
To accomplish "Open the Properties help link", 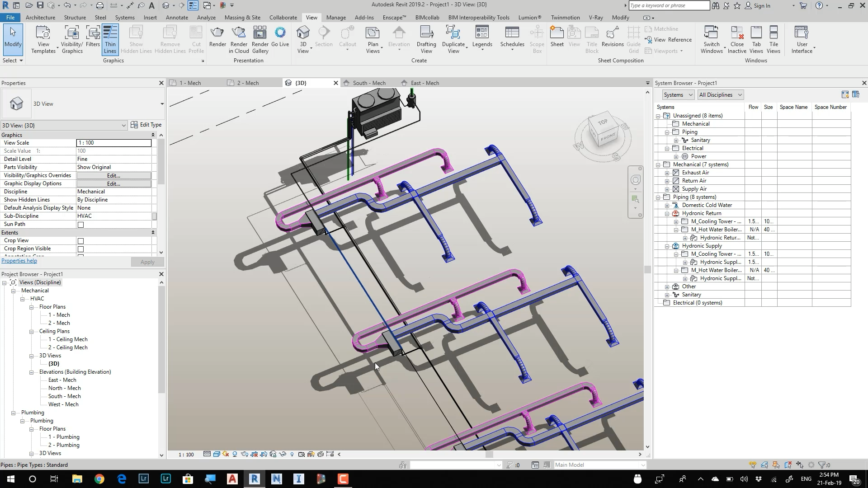I will coord(19,261).
